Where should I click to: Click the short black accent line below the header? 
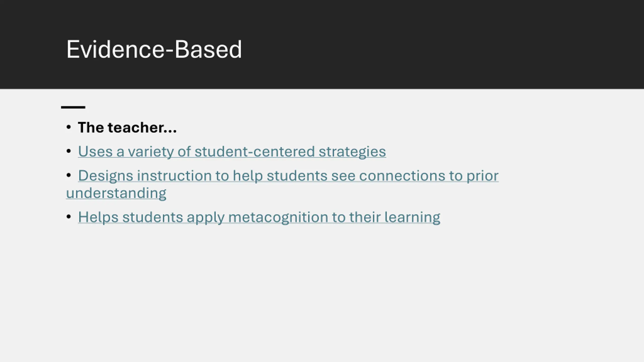[73, 107]
